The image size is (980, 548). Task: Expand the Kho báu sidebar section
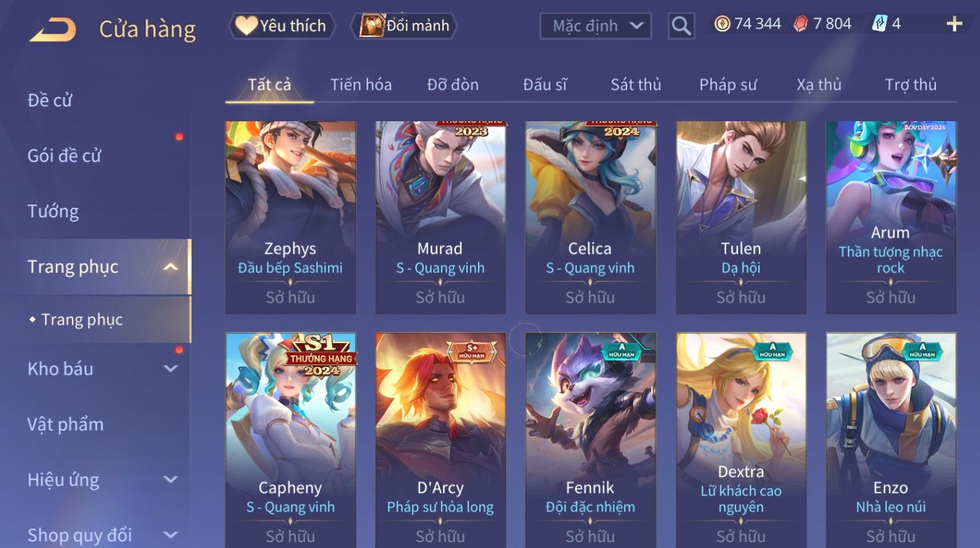tap(171, 368)
